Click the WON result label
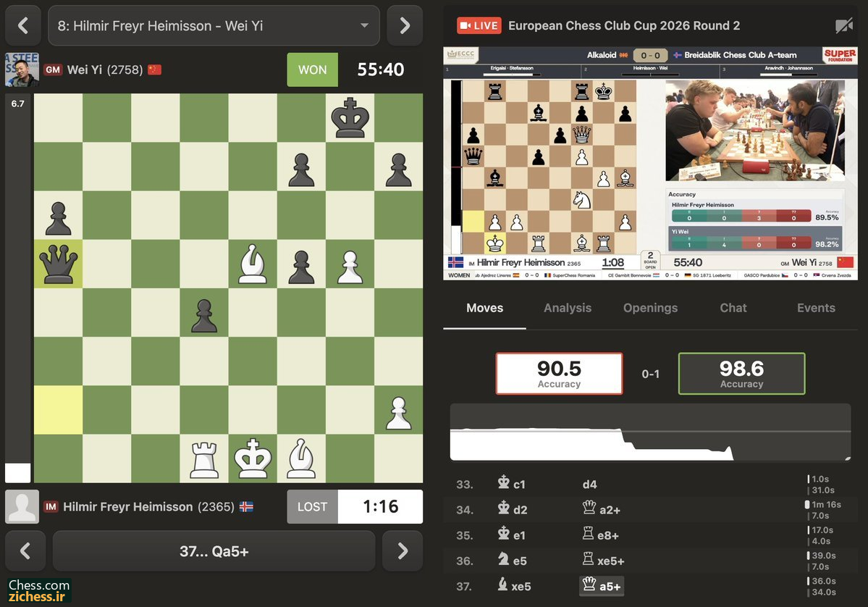Image resolution: width=868 pixels, height=607 pixels. (x=312, y=70)
